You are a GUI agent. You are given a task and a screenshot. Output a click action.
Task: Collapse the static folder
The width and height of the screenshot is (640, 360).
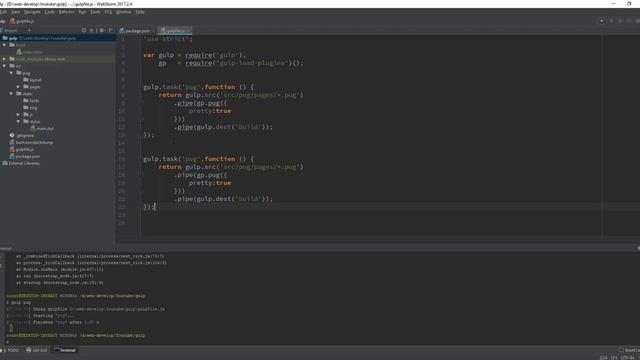pos(11,94)
